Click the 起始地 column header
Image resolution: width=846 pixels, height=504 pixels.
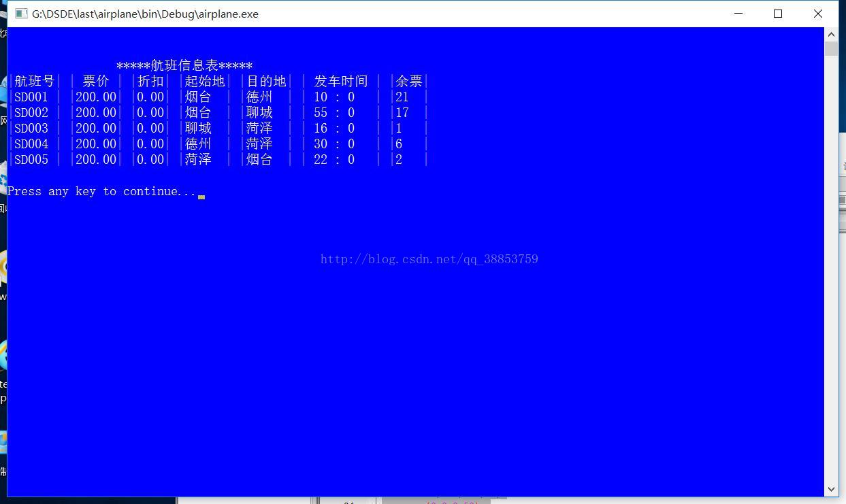(205, 81)
